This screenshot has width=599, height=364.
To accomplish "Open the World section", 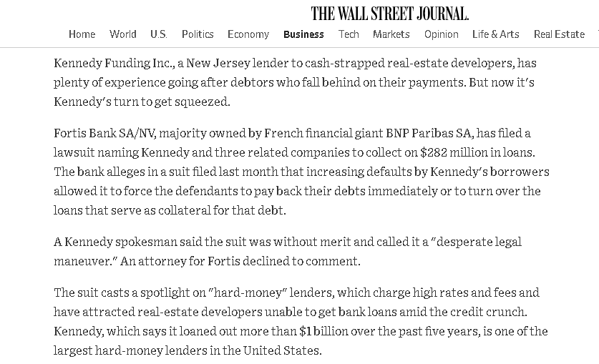I will (122, 34).
